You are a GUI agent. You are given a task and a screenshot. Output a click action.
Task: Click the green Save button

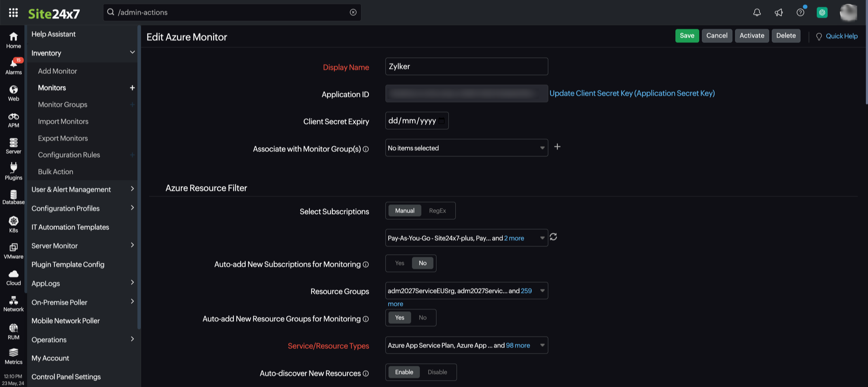[687, 36]
